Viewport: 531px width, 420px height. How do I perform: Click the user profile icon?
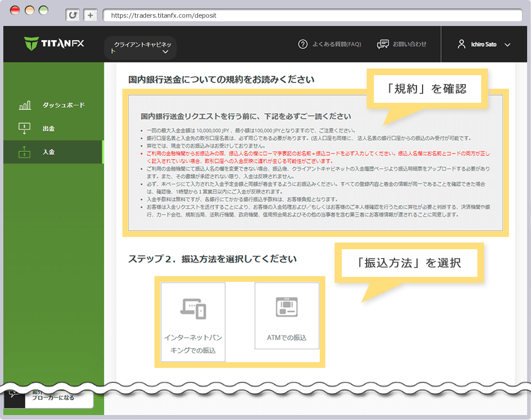tap(462, 44)
